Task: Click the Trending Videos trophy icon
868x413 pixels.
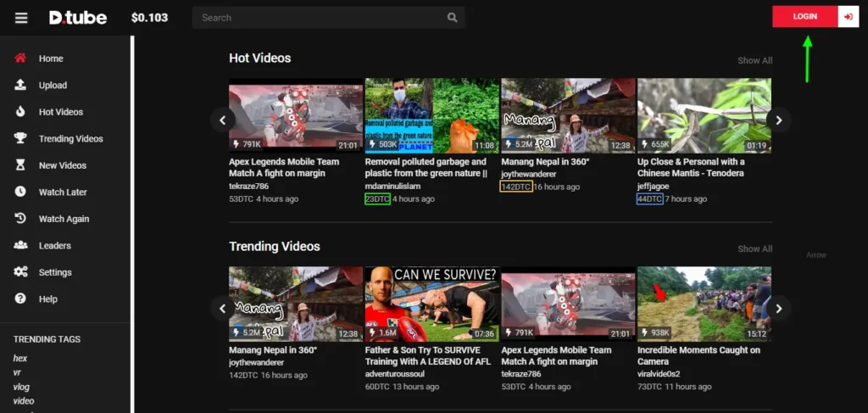Action: pyautogui.click(x=20, y=138)
